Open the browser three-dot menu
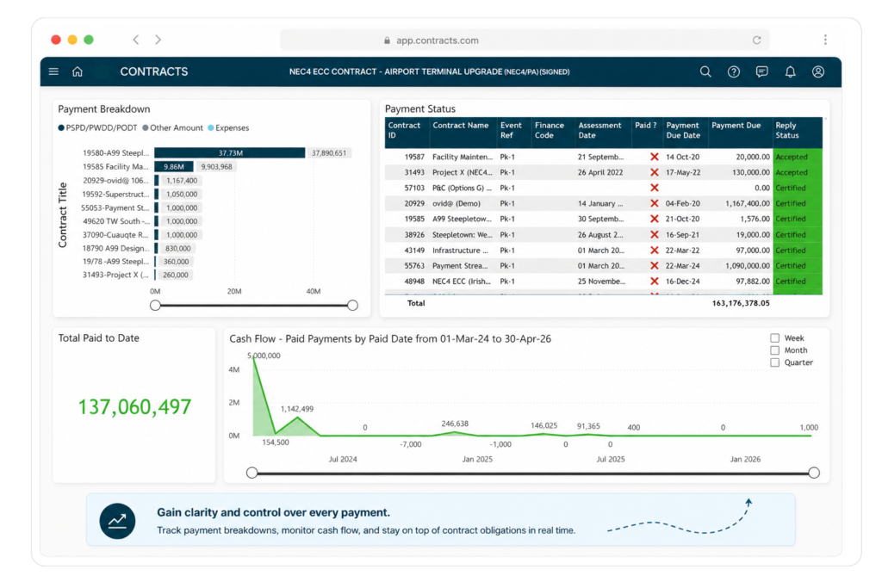Viewport: 882px width, 588px height. point(825,40)
